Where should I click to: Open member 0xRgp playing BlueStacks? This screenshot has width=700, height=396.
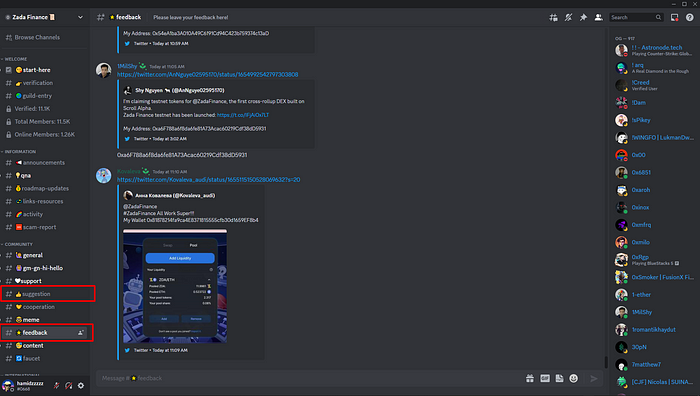(655, 260)
